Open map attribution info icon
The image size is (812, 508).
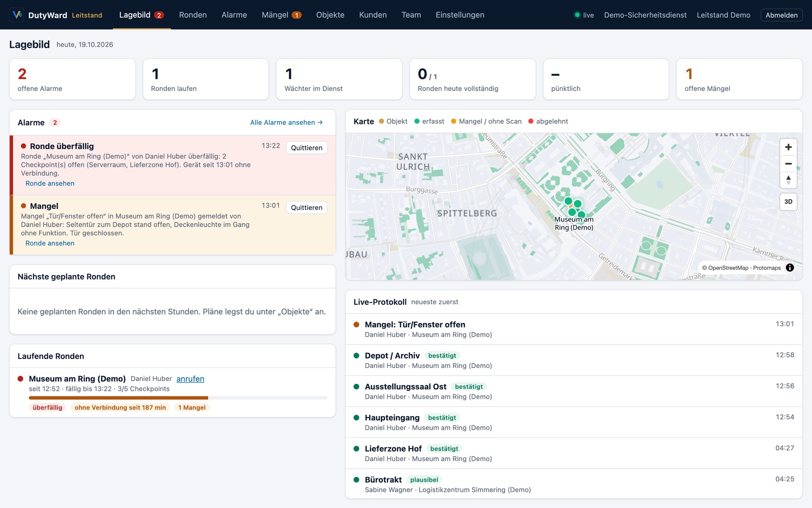789,268
